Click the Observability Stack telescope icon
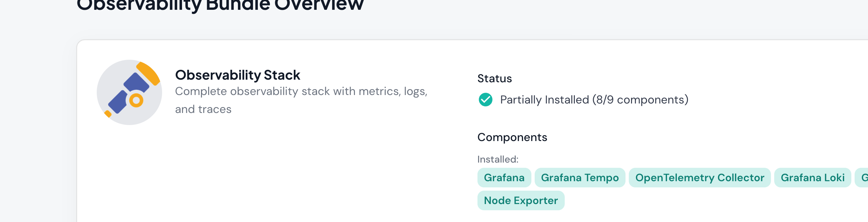The width and height of the screenshot is (868, 222). point(129,92)
